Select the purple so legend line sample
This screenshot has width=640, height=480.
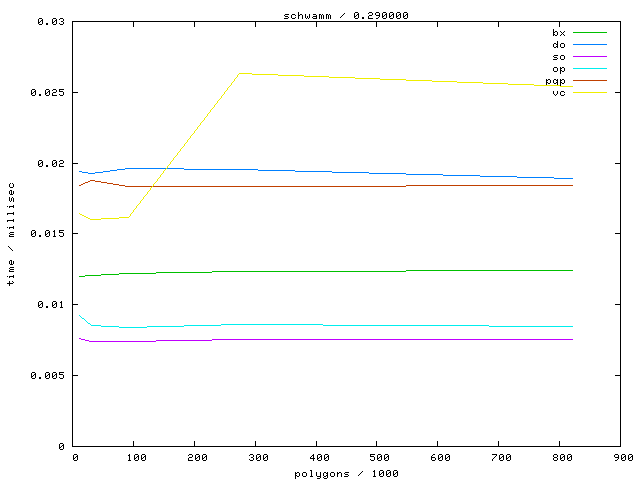[590, 57]
